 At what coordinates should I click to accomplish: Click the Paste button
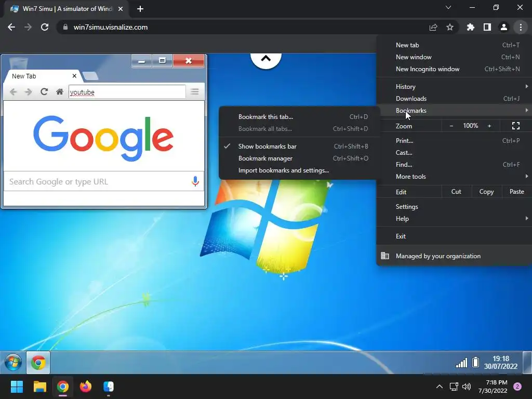tap(516, 192)
